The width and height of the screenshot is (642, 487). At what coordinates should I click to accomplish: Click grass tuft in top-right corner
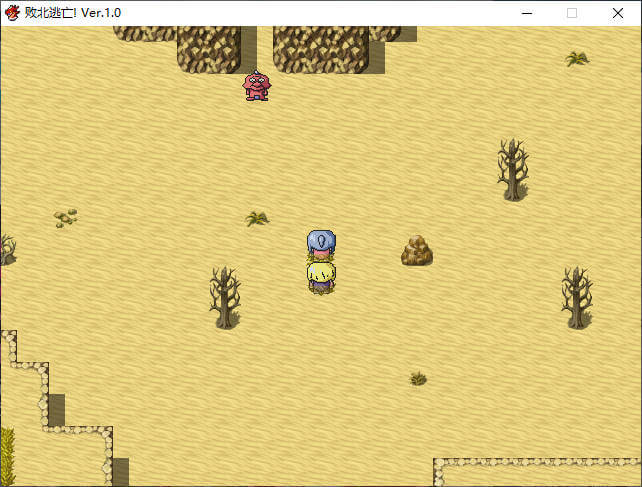[x=577, y=59]
